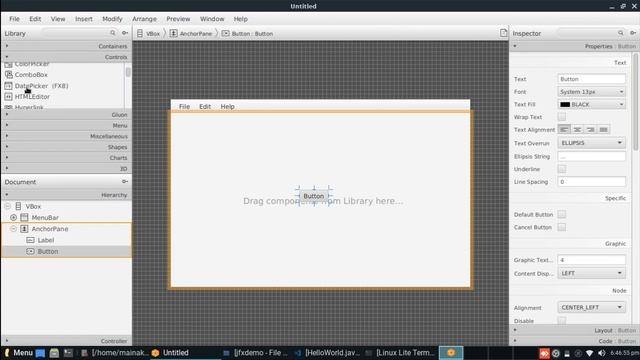This screenshot has height=360, width=640.
Task: Open the Document panel options gear
Action: (125, 182)
